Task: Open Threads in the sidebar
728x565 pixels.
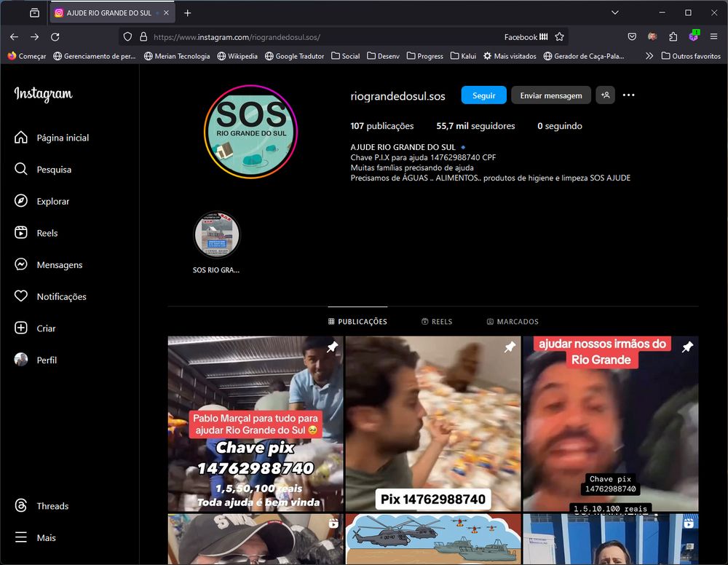Action: tap(41, 505)
